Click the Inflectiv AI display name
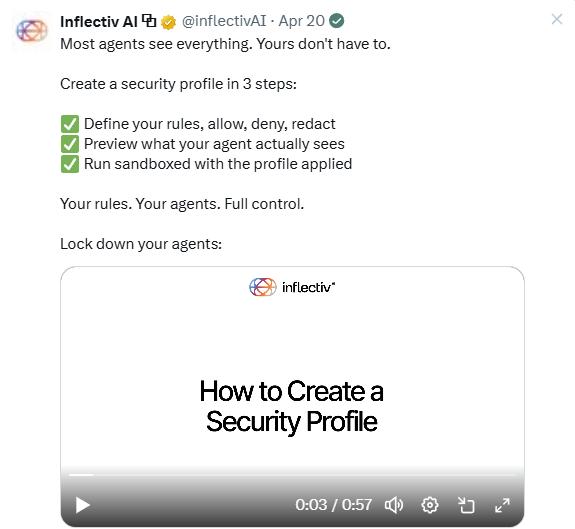This screenshot has width=575, height=529. coord(99,21)
